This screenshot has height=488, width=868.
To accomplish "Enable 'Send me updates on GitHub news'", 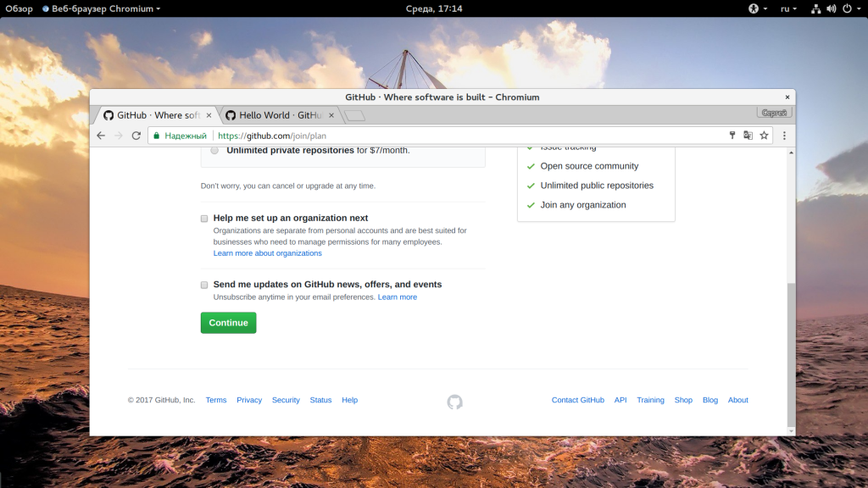I will 204,285.
